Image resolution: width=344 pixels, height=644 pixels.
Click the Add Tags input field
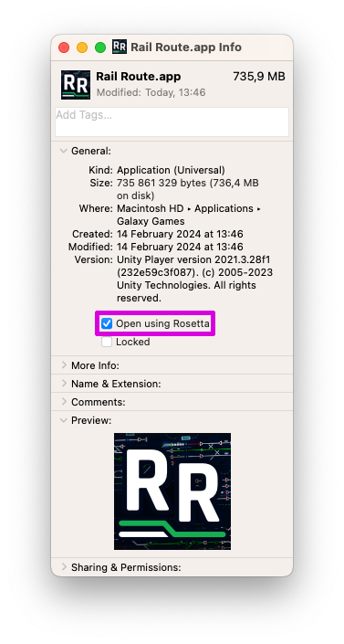[x=172, y=122]
